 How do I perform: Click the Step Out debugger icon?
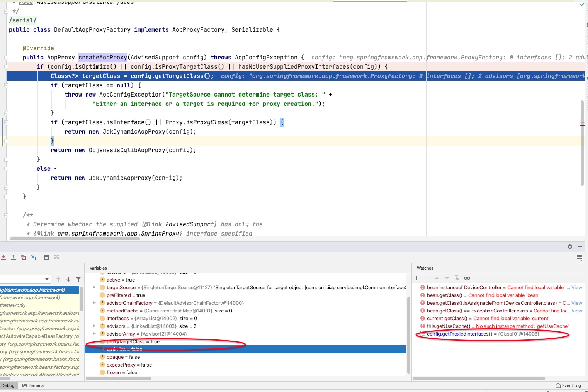(14, 257)
